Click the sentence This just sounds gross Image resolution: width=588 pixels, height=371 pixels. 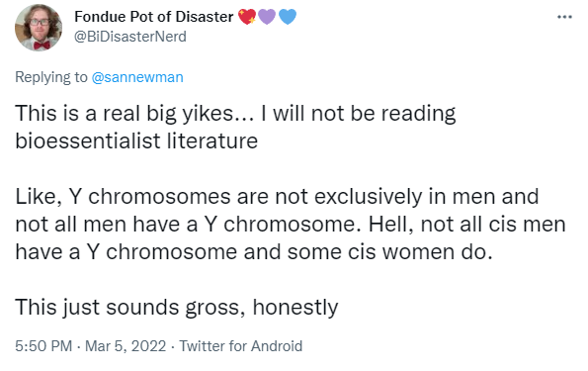coord(127,308)
